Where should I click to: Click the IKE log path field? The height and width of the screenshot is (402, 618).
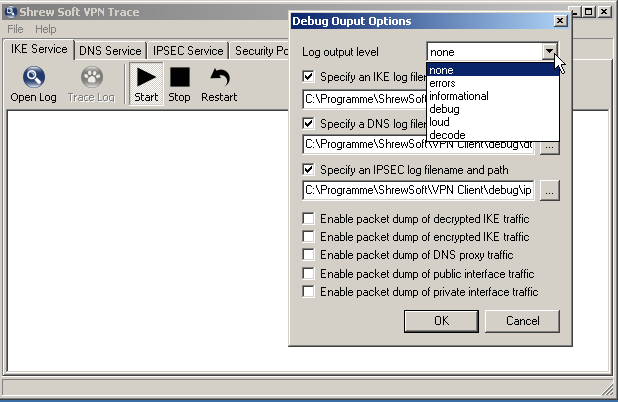pyautogui.click(x=365, y=99)
